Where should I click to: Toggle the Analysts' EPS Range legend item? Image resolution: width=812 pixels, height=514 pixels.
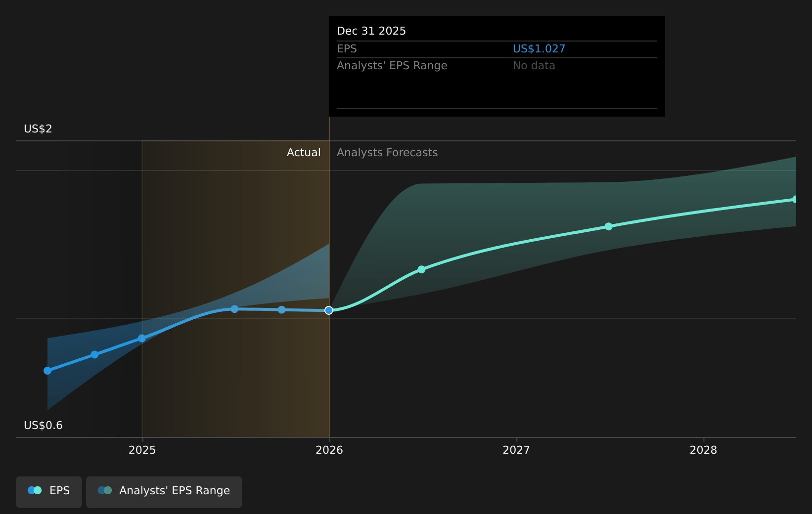point(164,492)
